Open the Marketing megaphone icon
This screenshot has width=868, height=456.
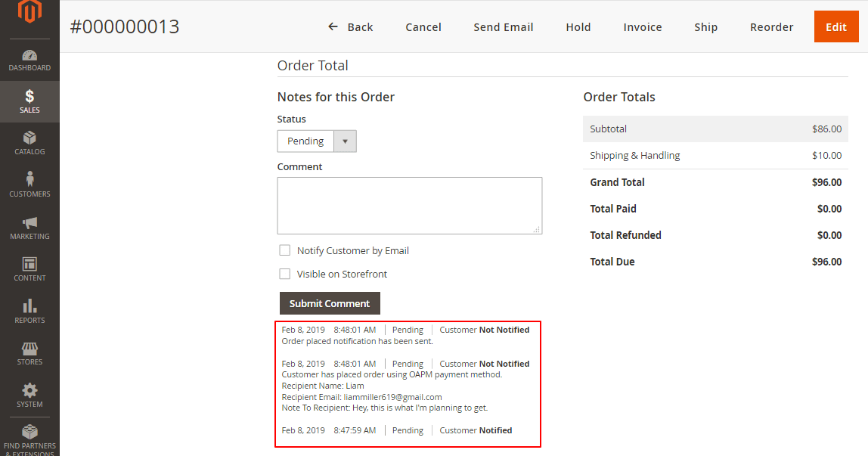29,223
